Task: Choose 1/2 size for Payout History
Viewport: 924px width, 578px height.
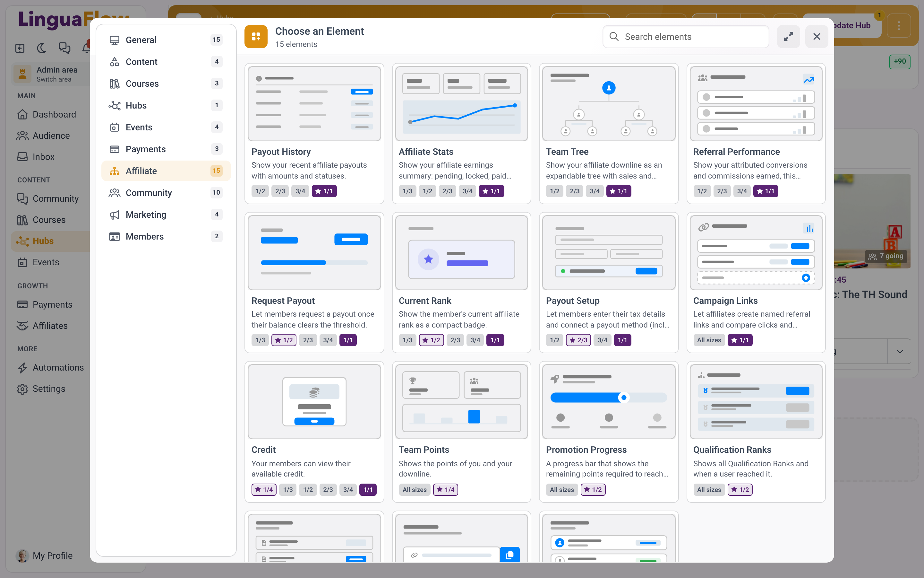Action: tap(260, 191)
